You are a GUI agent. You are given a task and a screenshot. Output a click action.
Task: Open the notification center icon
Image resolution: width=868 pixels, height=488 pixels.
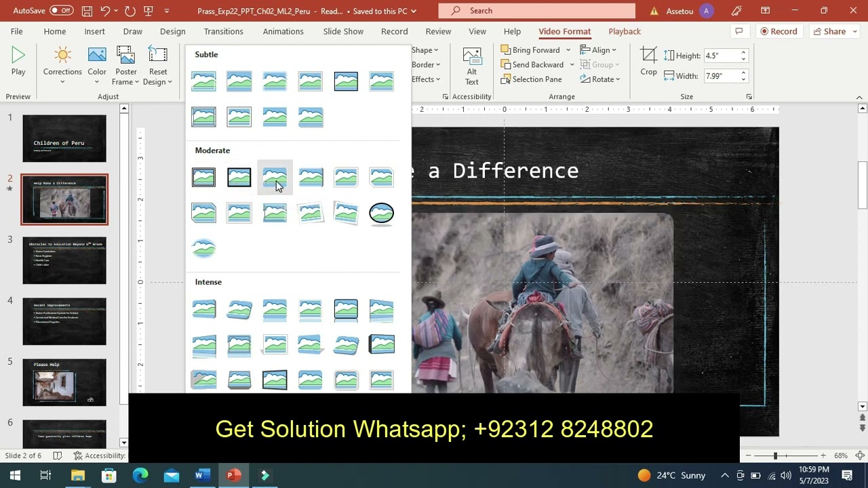coord(847,475)
